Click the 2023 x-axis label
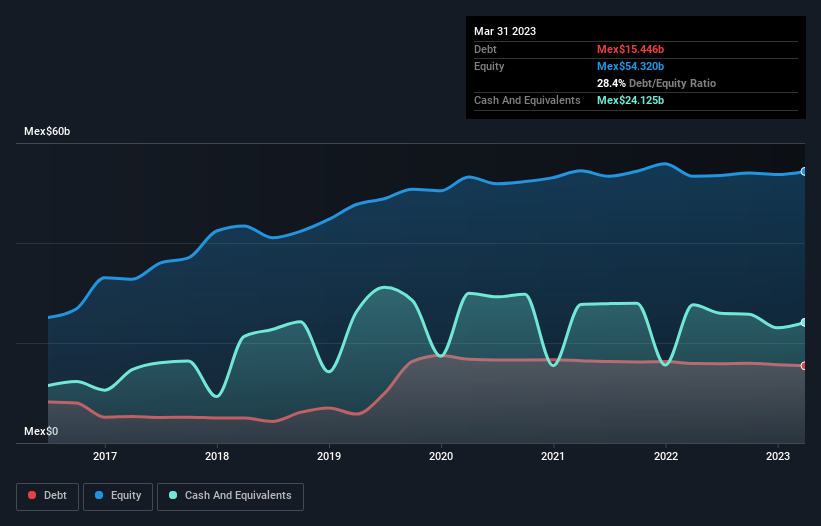This screenshot has width=821, height=526. pyautogui.click(x=778, y=456)
